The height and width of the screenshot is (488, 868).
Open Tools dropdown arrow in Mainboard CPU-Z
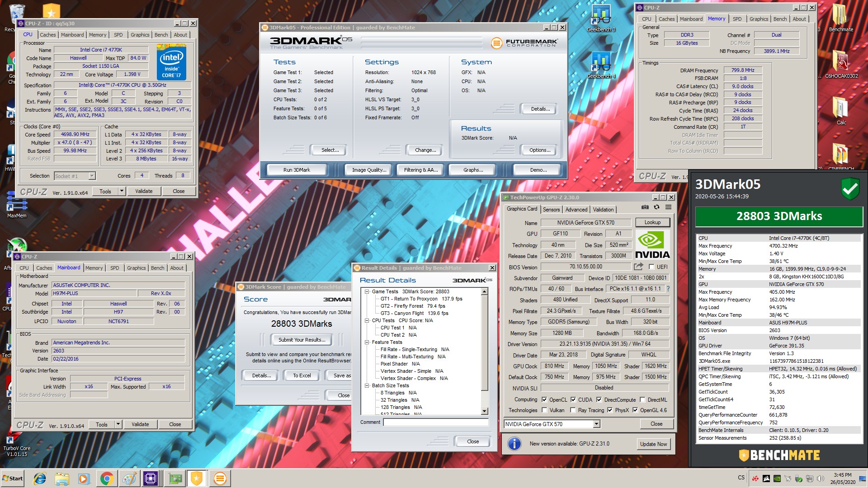118,424
